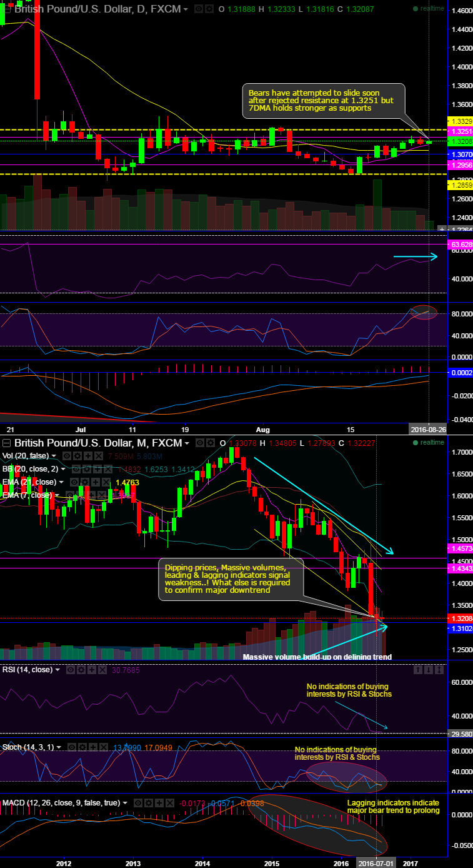Add indicator on EMA 21 study
Image resolution: width=473 pixels, height=868 pixels.
click(x=95, y=482)
